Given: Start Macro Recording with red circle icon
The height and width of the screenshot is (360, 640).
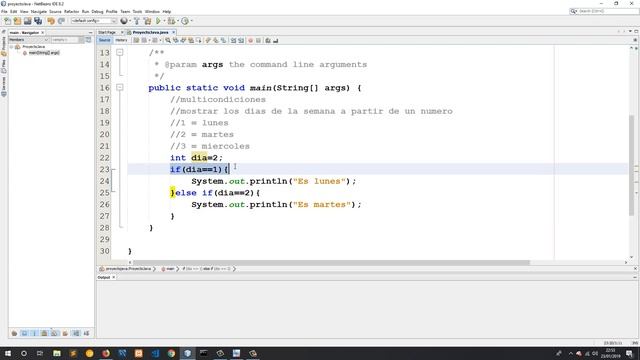Looking at the screenshot, I should (x=251, y=40).
